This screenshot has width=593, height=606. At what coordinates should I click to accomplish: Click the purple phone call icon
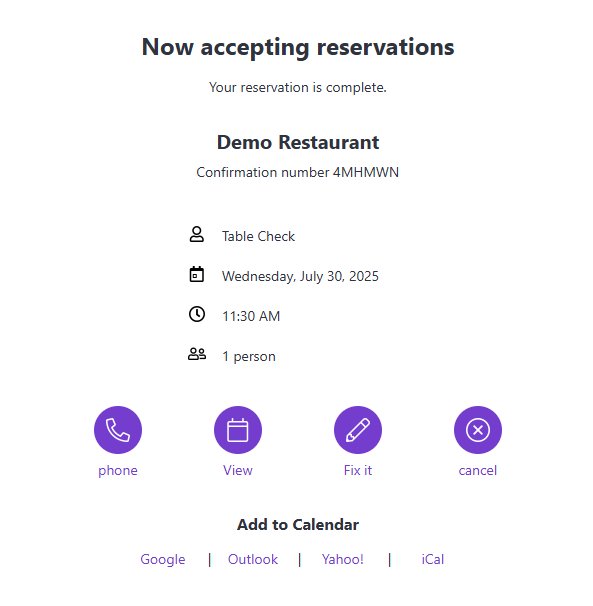coord(118,430)
